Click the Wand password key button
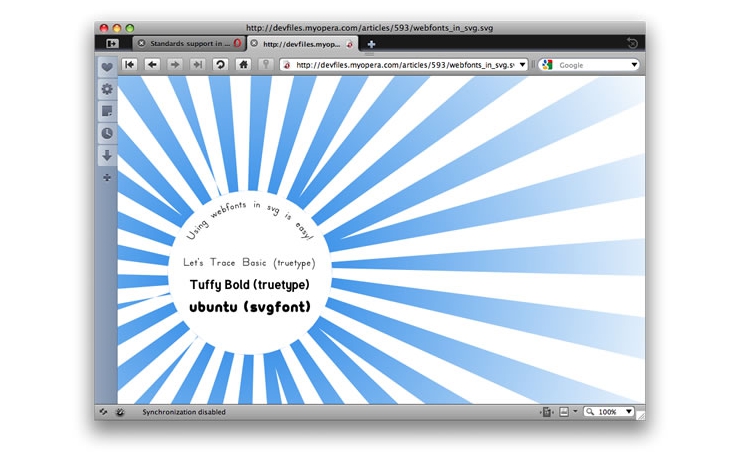 (x=266, y=65)
